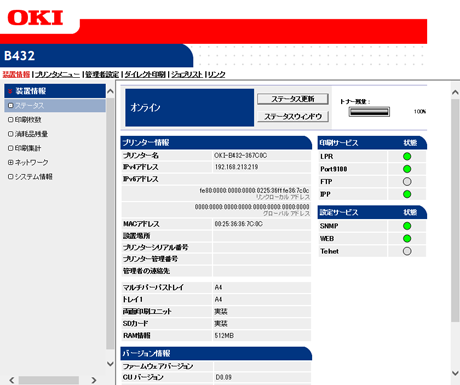The image size is (460, 385).
Task: Click the OKI logo
Action: (35, 18)
